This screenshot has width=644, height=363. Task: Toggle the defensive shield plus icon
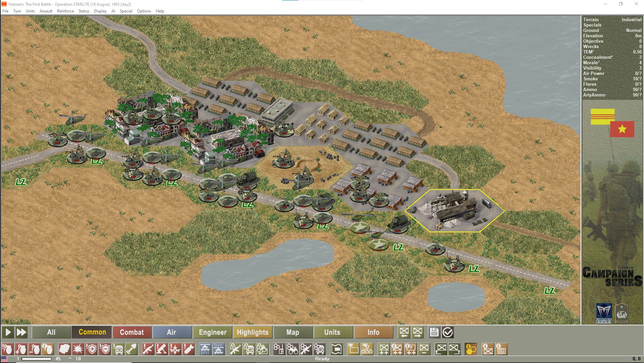[x=90, y=350]
